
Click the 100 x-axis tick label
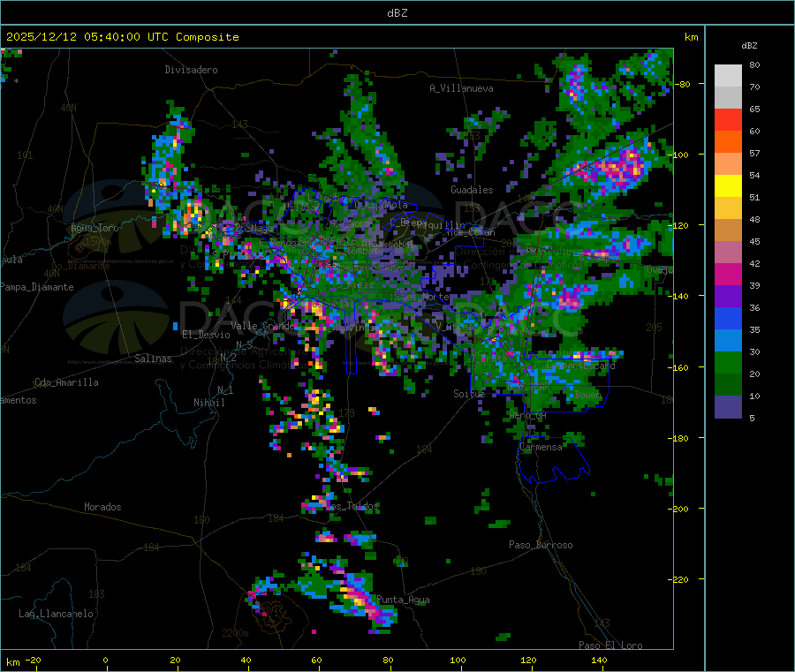[x=458, y=660]
